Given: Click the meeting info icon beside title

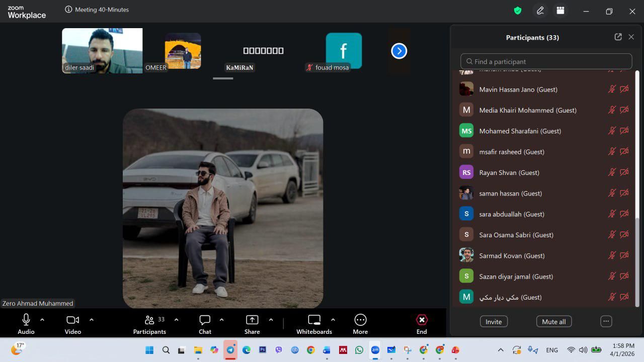Looking at the screenshot, I should [x=68, y=10].
